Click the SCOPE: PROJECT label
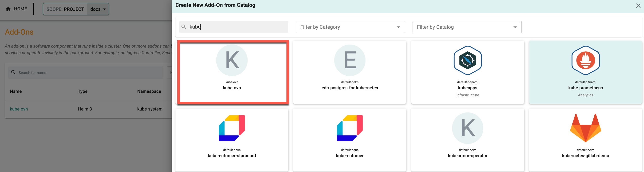644x172 pixels. pos(65,9)
